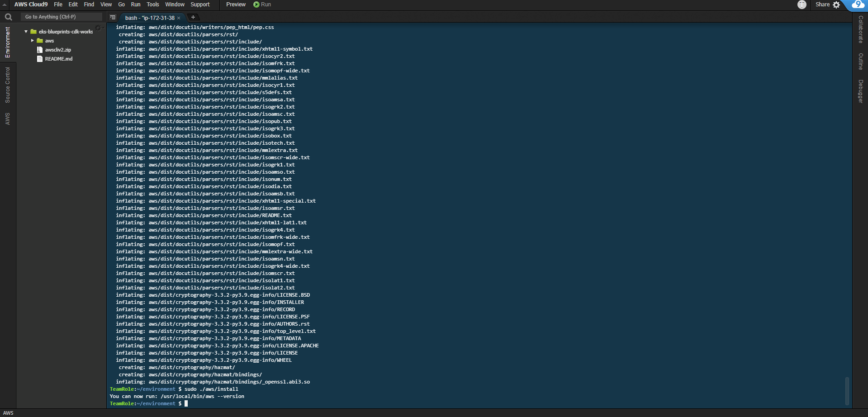Click the Share button
Screen dimensions: 868x417
[x=822, y=5]
